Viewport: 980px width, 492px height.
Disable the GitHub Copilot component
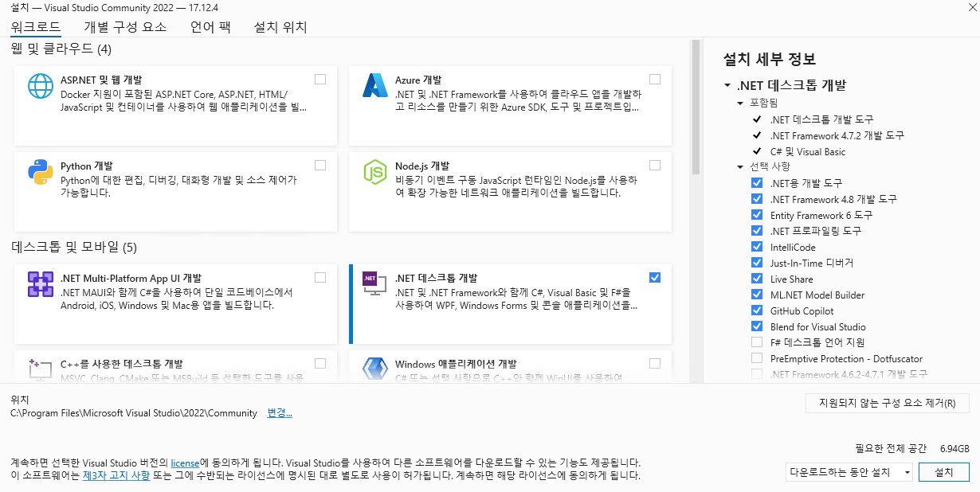click(x=756, y=310)
